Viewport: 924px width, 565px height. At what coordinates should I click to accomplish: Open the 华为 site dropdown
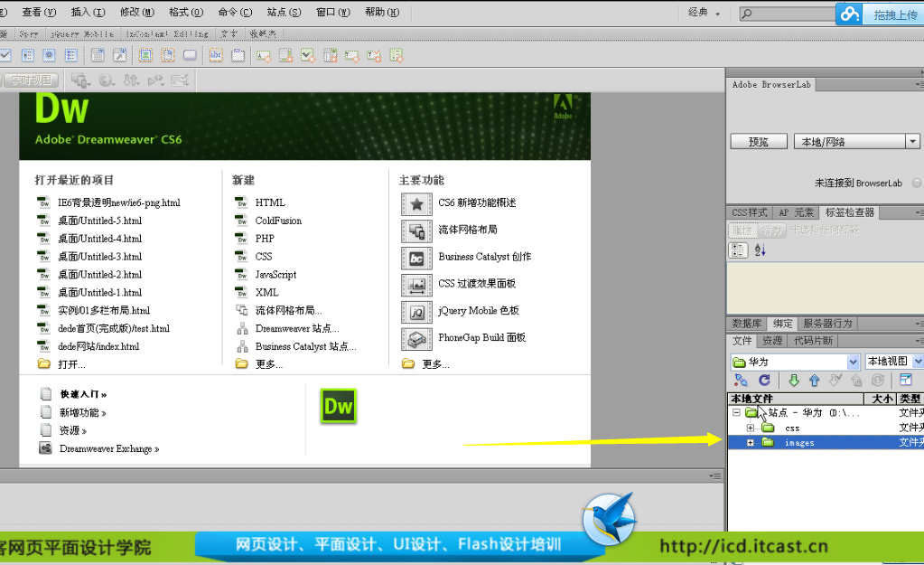pyautogui.click(x=853, y=362)
